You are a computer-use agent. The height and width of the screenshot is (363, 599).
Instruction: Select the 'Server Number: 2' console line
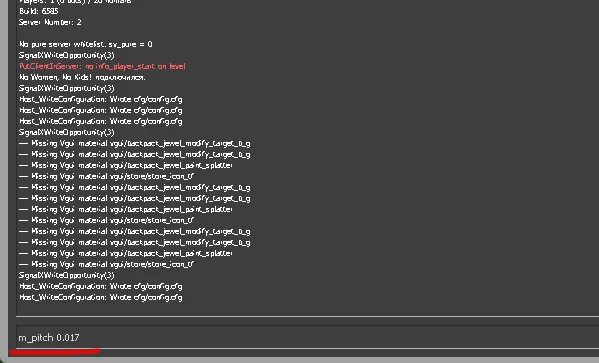click(50, 23)
